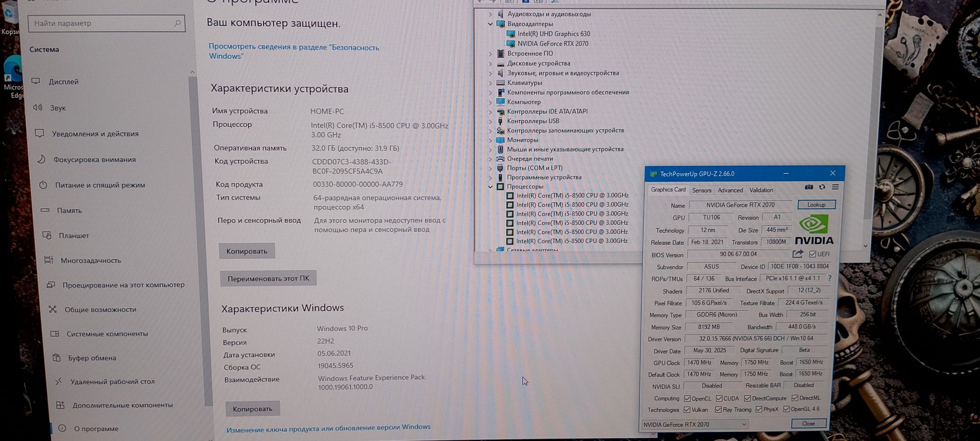Expand the Аудиовходы и аудиовыходы node
Screen dimensions: 980x441
tap(490, 14)
